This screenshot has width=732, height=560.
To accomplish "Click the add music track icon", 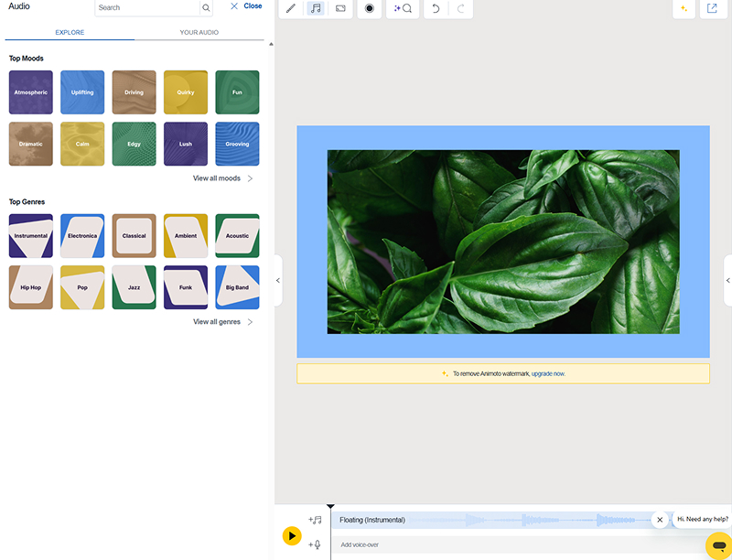I will pyautogui.click(x=315, y=520).
